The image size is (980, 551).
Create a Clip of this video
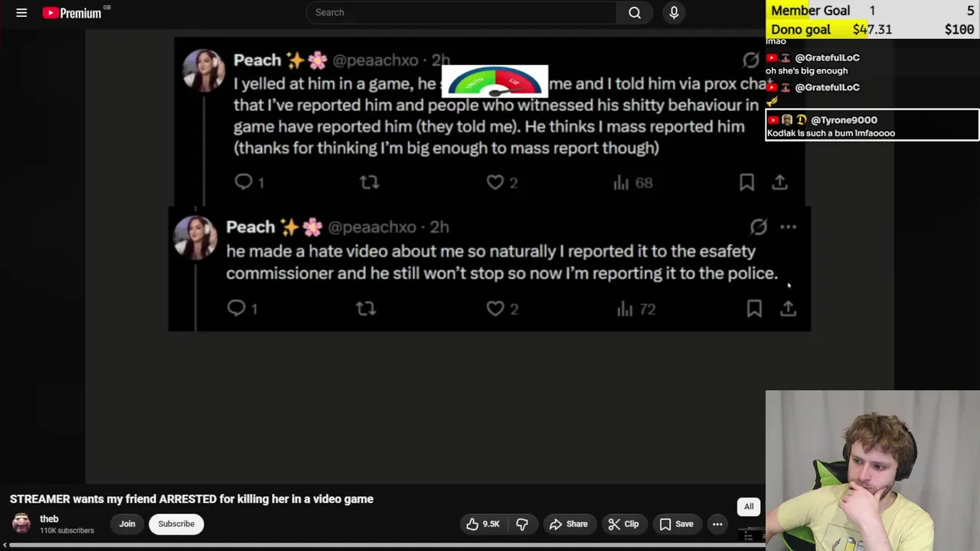click(x=623, y=524)
